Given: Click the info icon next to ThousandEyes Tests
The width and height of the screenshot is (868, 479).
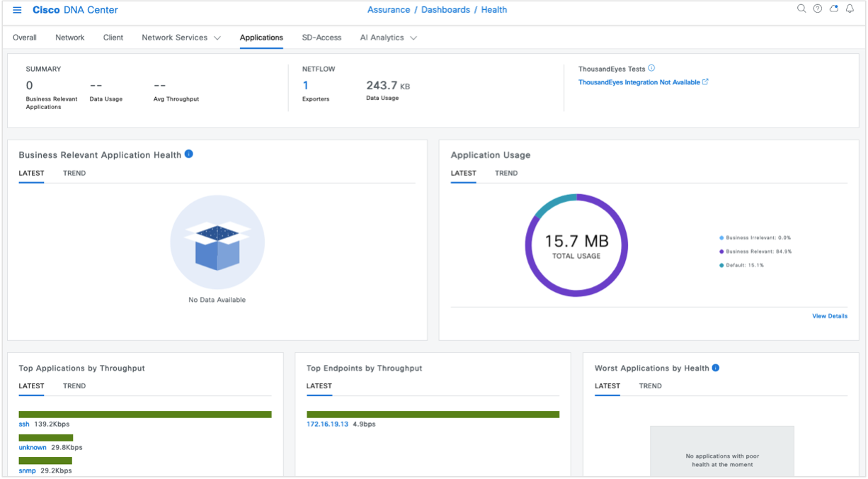Looking at the screenshot, I should coord(651,69).
